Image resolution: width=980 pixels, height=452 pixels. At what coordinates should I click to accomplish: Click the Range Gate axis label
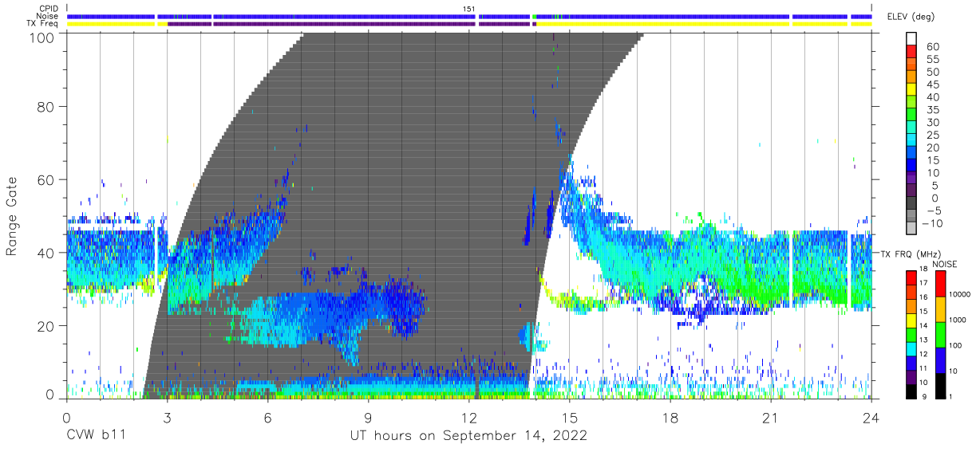pos(12,217)
